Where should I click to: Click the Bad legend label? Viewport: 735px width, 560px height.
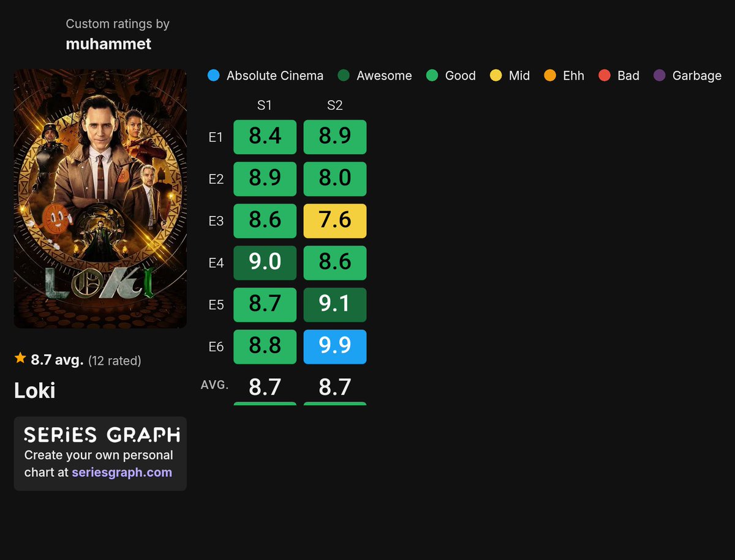pyautogui.click(x=628, y=76)
